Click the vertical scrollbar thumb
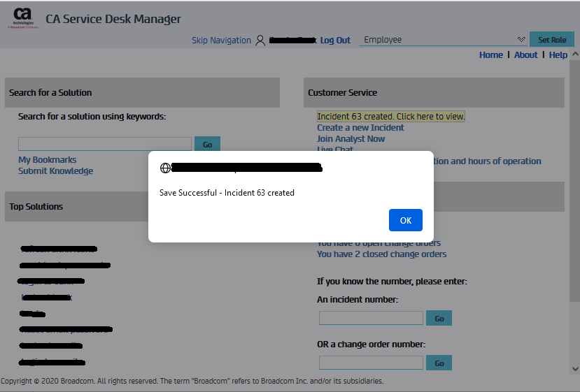Image resolution: width=580 pixels, height=392 pixels. tap(575, 181)
